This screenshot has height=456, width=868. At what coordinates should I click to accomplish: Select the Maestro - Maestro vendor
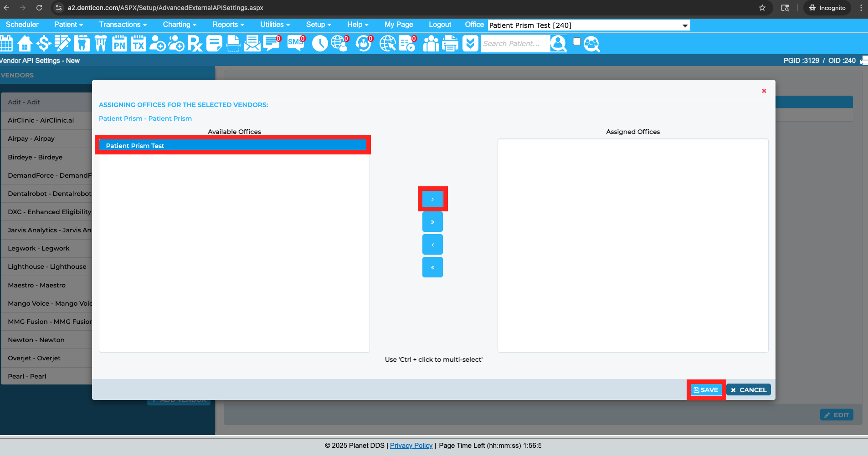[46, 285]
